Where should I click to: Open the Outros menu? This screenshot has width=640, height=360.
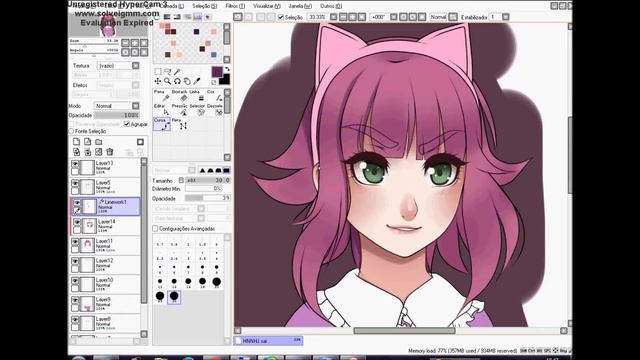point(331,6)
